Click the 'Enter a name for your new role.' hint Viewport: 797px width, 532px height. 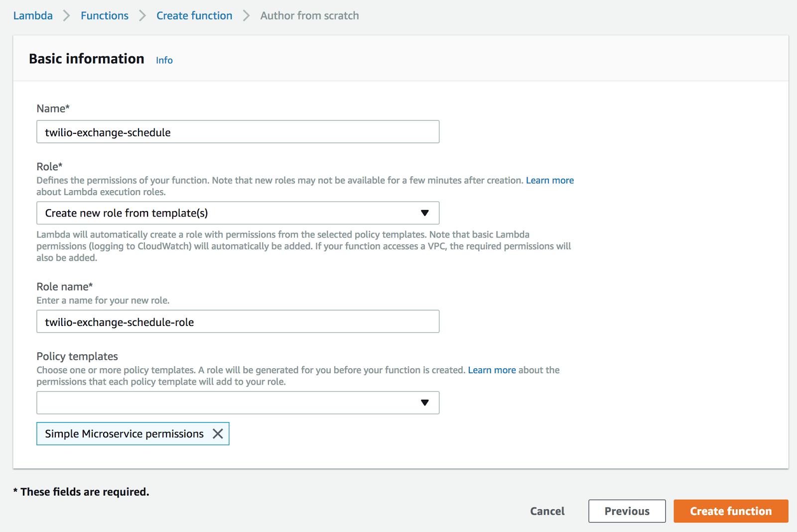(103, 300)
